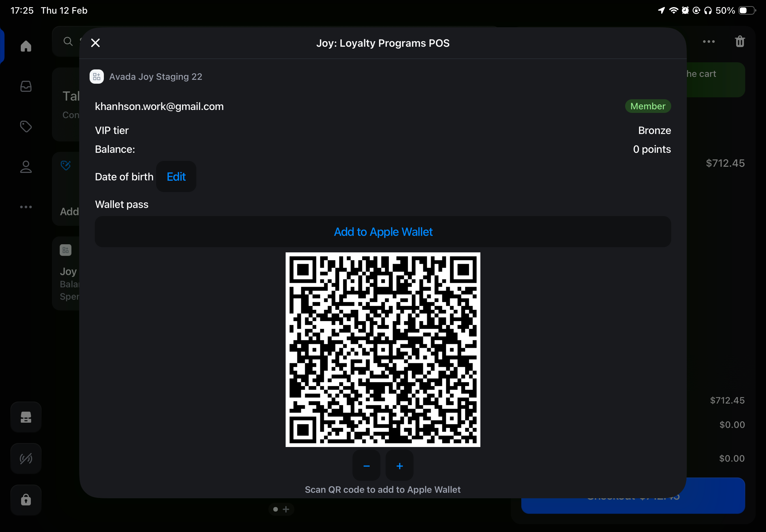Open More options in left sidebar
This screenshot has width=766, height=532.
point(26,207)
